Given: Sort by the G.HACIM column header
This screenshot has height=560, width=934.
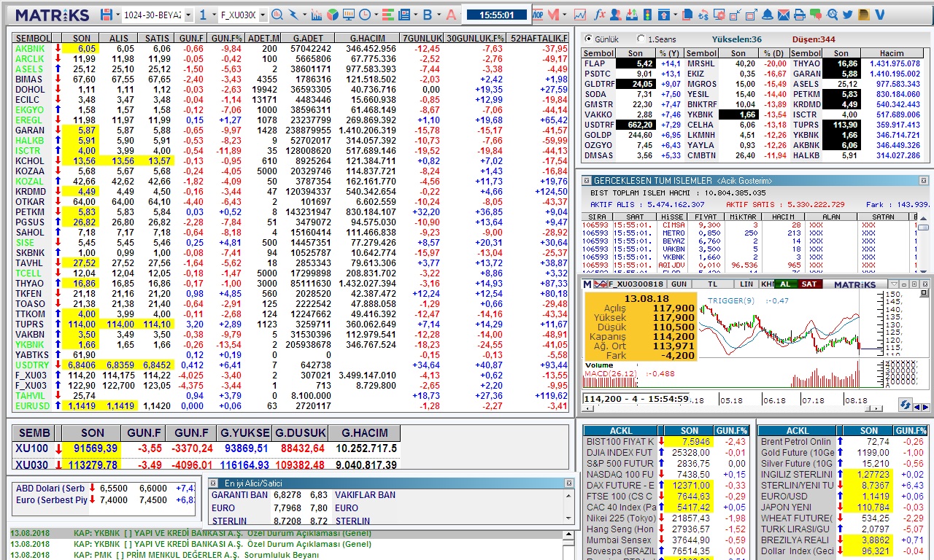Looking at the screenshot, I should [x=367, y=38].
